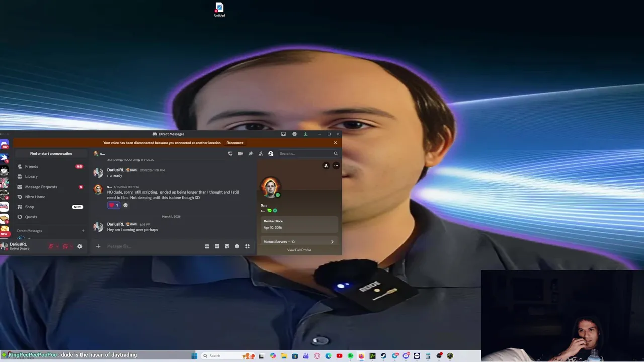Image resolution: width=644 pixels, height=362 pixels.
Task: Open YouTube icon in taskbar
Action: coord(339,356)
